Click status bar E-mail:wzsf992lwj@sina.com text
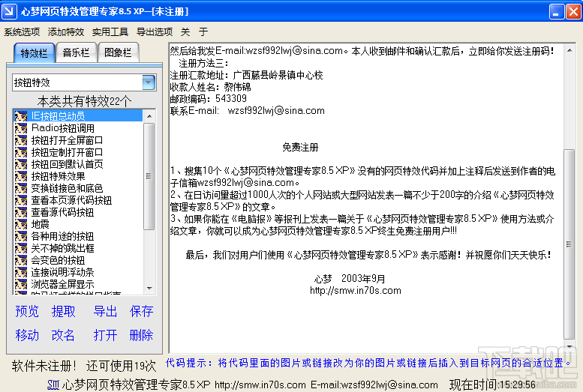The width and height of the screenshot is (583, 392). 374,385
